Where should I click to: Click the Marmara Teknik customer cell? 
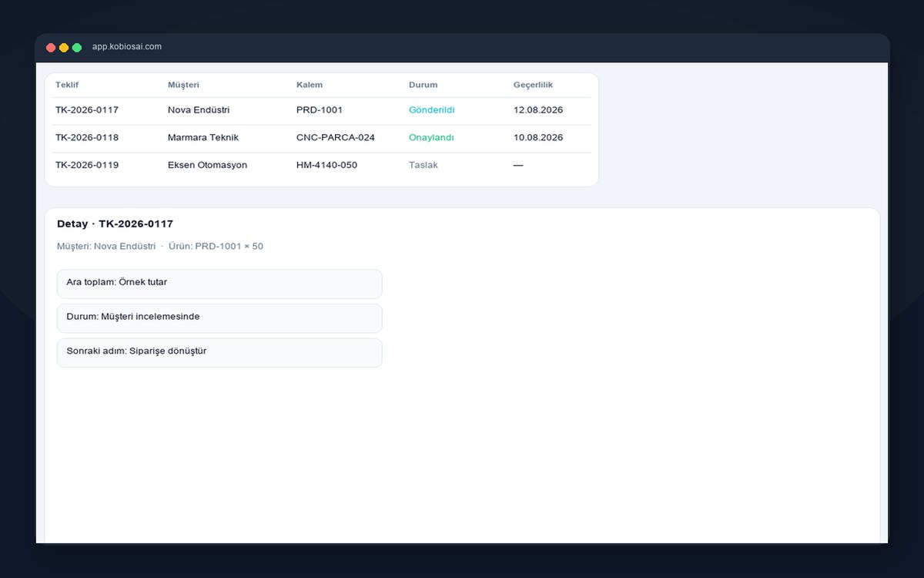click(x=203, y=138)
